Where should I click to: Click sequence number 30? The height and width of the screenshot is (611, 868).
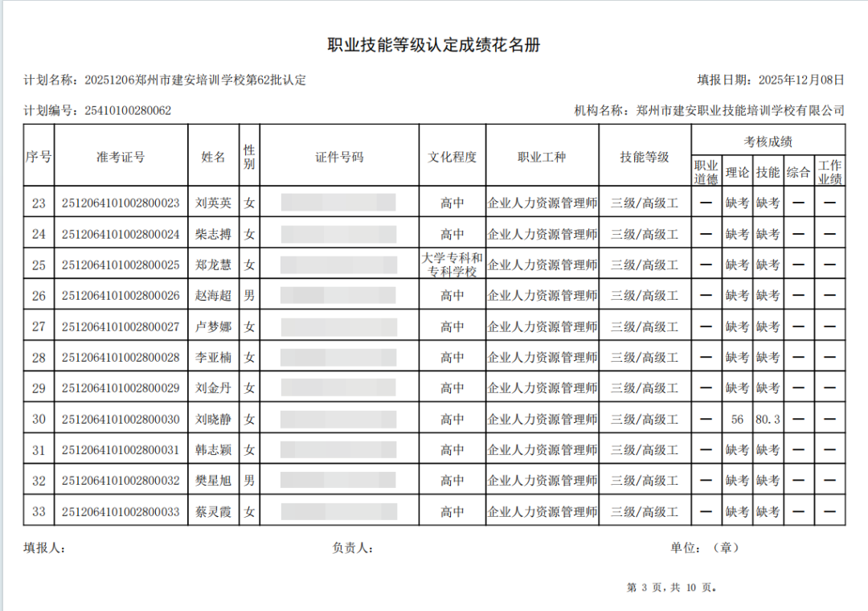tap(39, 420)
